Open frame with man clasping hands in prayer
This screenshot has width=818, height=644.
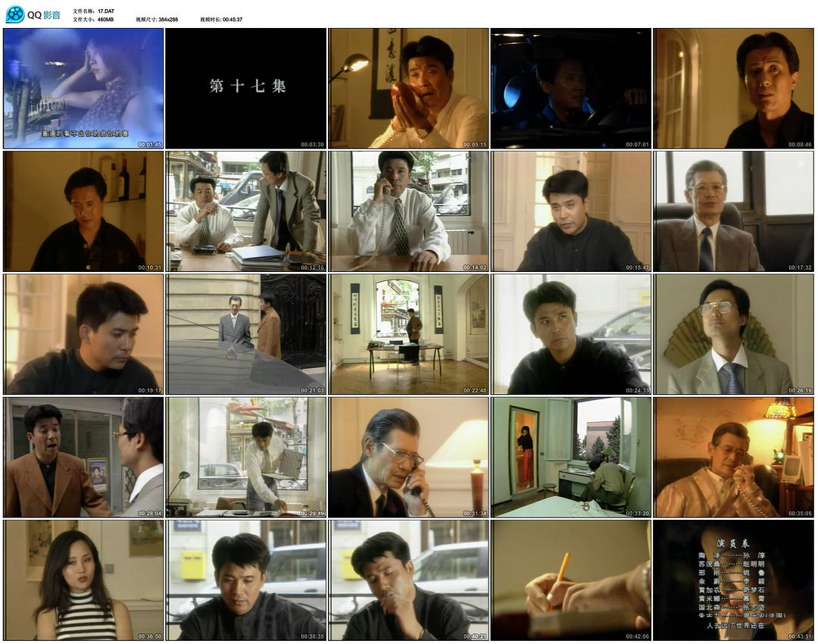409,88
